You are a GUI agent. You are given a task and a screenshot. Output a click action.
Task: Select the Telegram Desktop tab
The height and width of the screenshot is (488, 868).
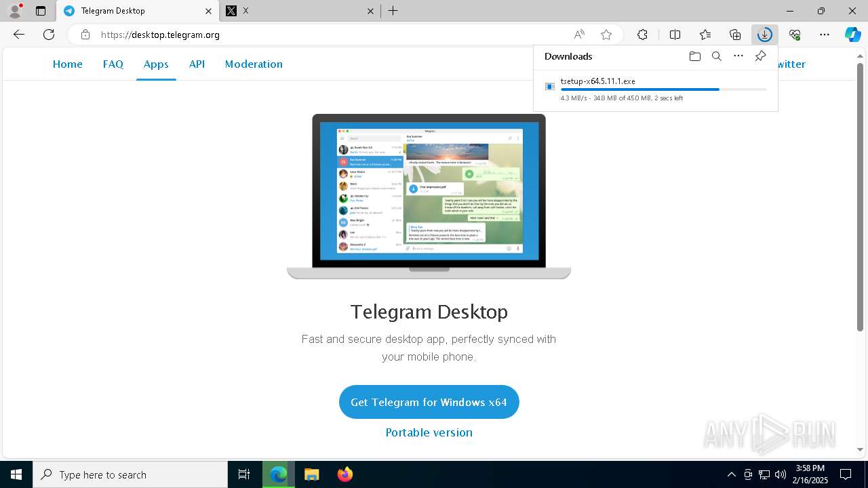click(x=138, y=11)
